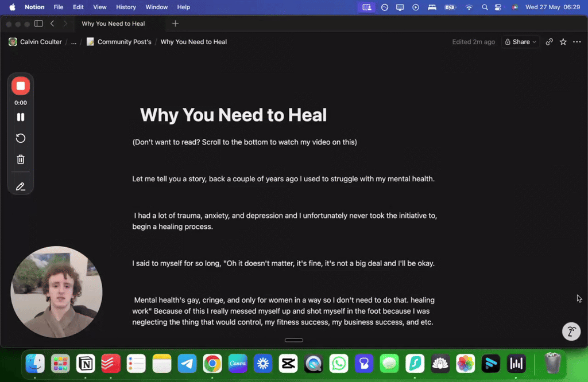Click 'Edited 2m ago' text
The width and height of the screenshot is (588, 382).
(473, 42)
